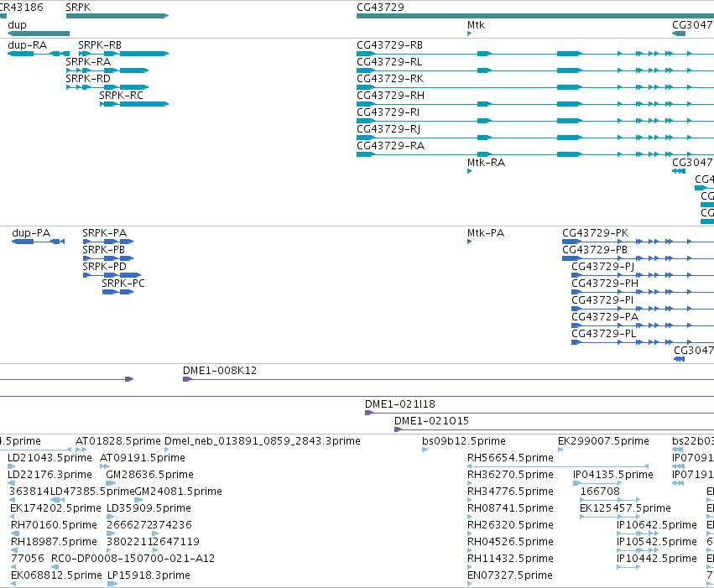Image resolution: width=714 pixels, height=588 pixels.
Task: Click EST EK299007.5prime
Action: 603,441
